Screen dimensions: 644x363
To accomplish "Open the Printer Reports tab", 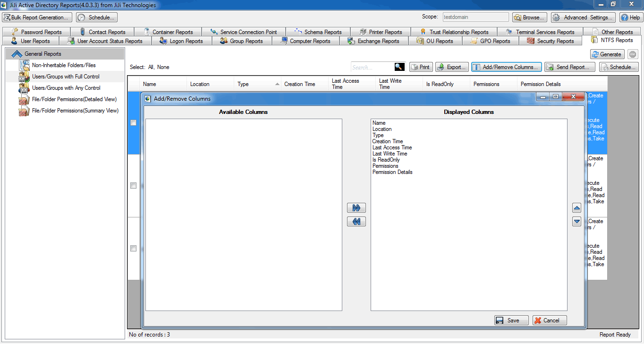I will (x=381, y=32).
